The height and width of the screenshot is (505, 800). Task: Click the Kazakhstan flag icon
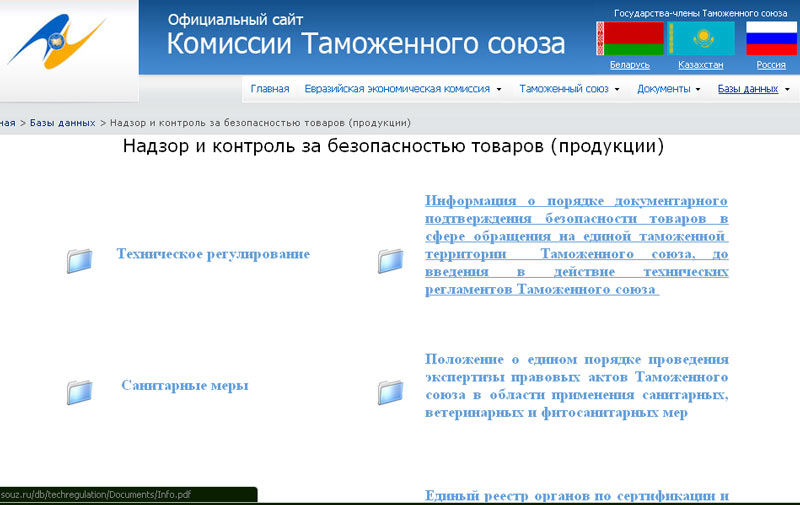(x=701, y=38)
